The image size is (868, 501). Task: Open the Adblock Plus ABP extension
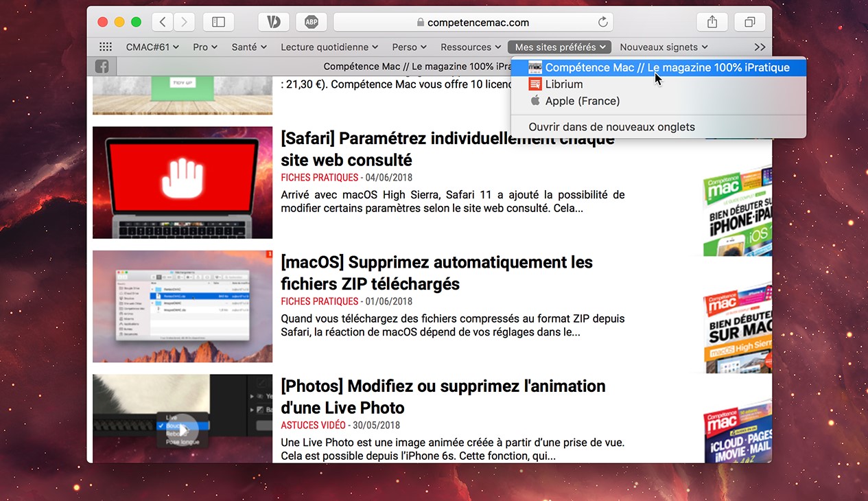[x=311, y=22]
